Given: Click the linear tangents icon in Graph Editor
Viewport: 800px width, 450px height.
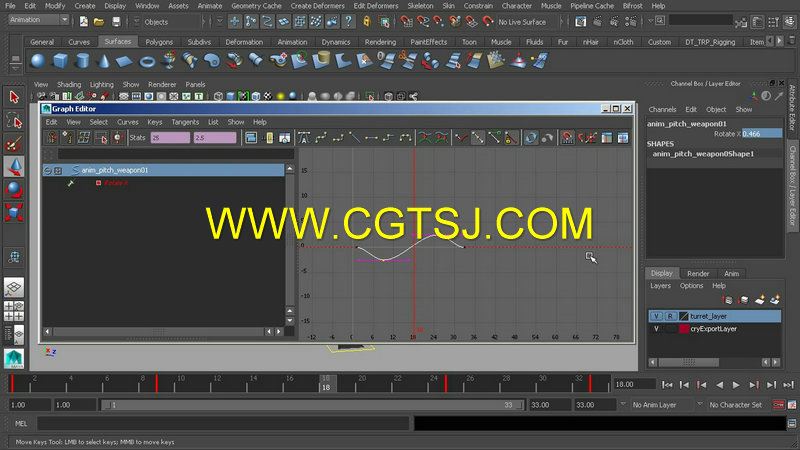Looking at the screenshot, I should point(355,138).
